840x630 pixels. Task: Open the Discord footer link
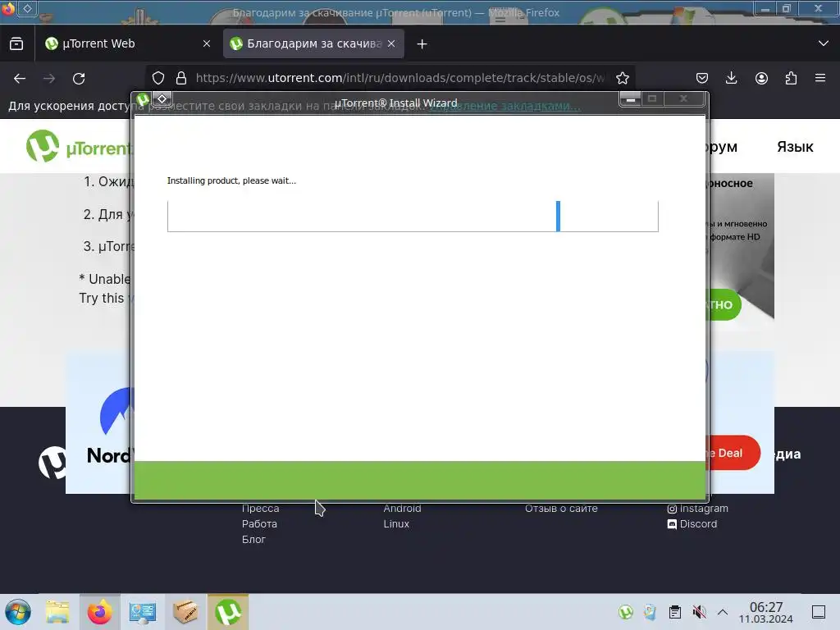[x=692, y=524]
